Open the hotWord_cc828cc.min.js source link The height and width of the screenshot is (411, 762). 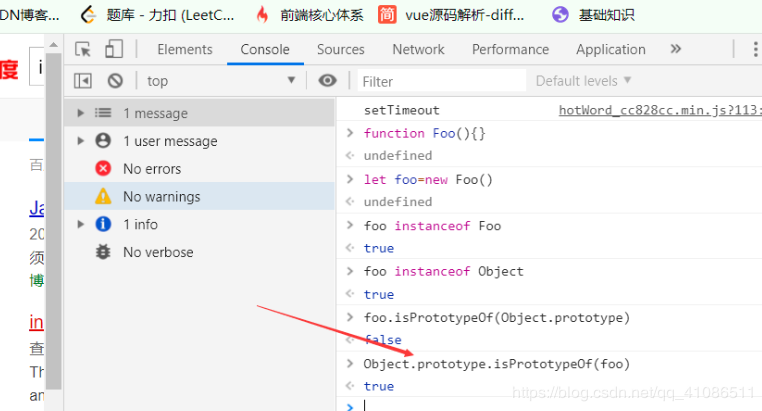[x=660, y=110]
